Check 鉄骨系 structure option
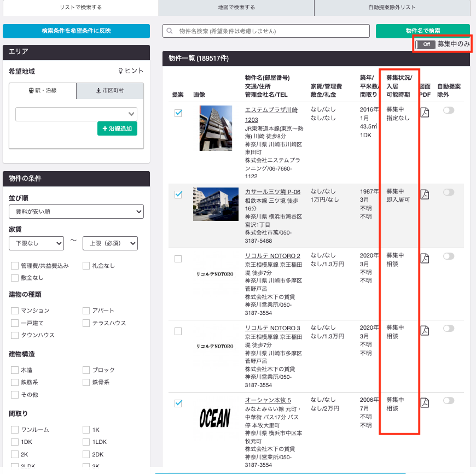Image resolution: width=476 pixels, height=474 pixels. coord(86,382)
